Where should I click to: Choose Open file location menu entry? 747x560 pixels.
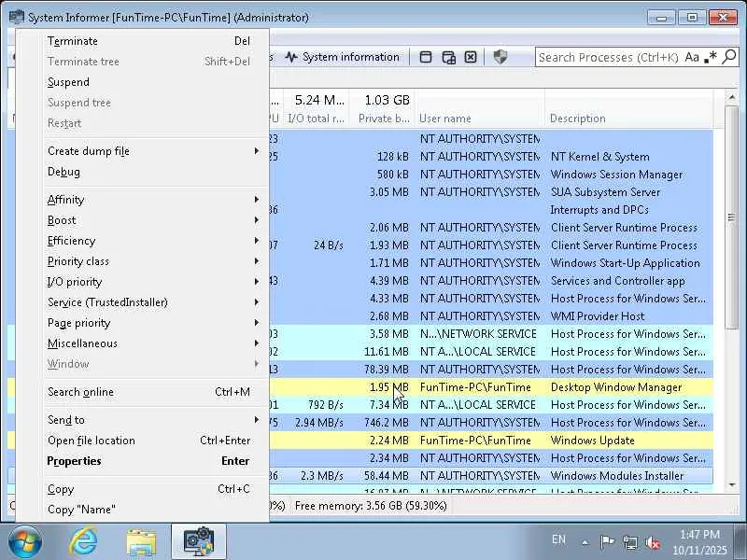coord(149,440)
